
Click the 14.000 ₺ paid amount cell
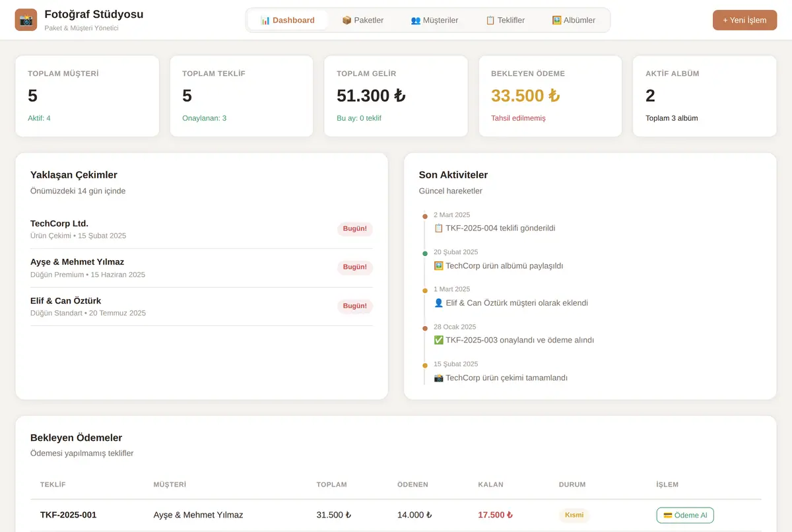tap(414, 515)
